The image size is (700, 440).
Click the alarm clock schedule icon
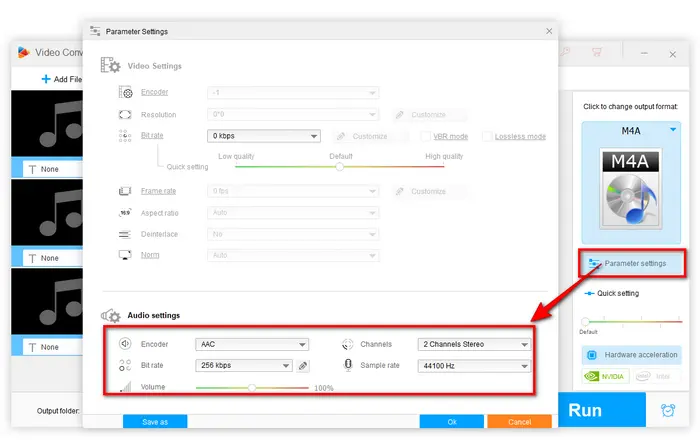(x=668, y=410)
